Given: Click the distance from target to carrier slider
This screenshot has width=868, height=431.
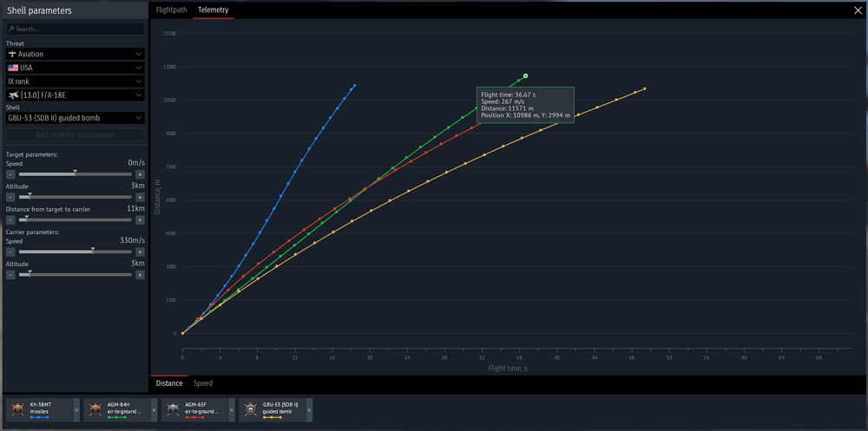Looking at the screenshot, I should click(76, 219).
